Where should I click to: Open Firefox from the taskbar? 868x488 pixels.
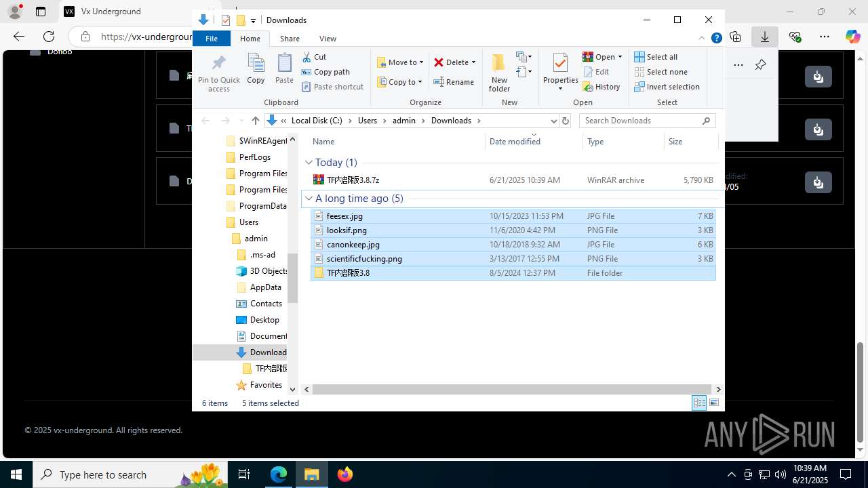[x=345, y=474]
